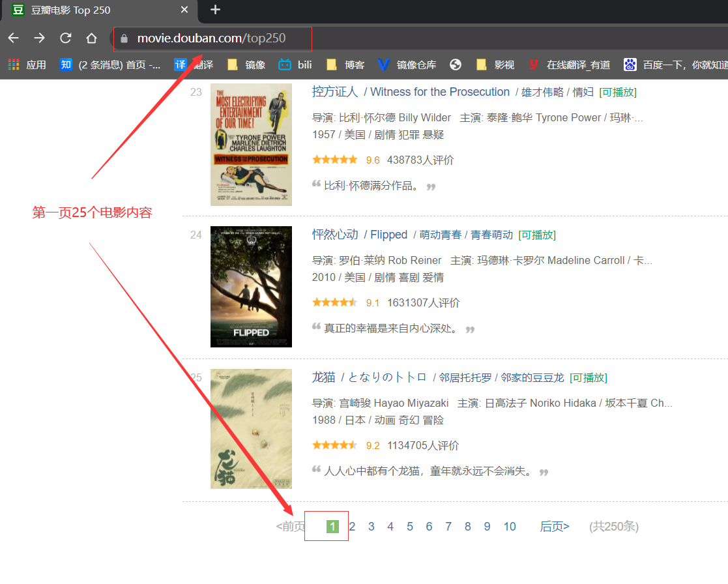Image resolution: width=728 pixels, height=584 pixels.
Task: Reload the page with the refresh icon
Action: (x=65, y=38)
